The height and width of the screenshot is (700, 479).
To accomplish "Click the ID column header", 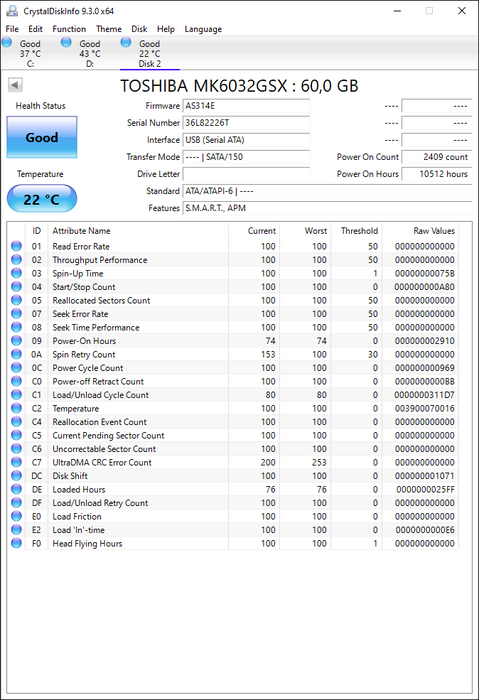I will (x=37, y=231).
